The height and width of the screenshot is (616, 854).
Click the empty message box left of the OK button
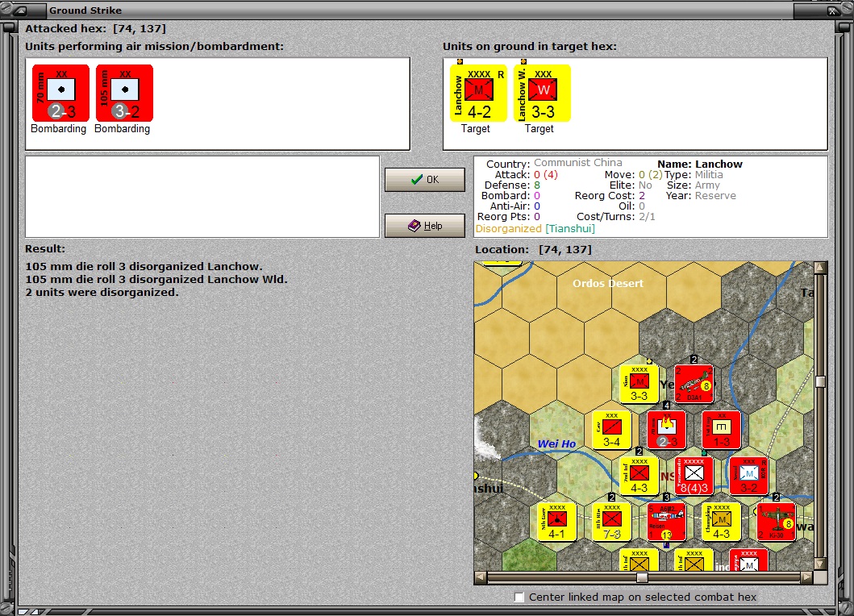tap(202, 198)
